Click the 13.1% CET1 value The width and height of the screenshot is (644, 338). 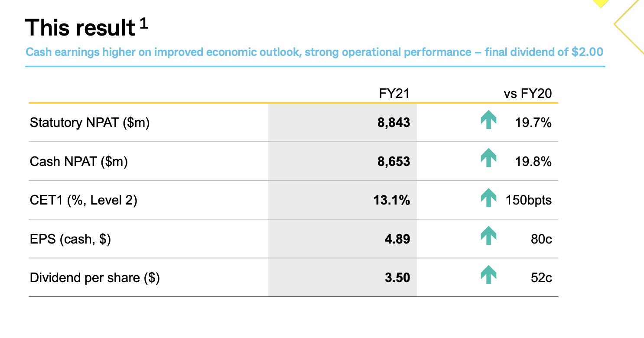tap(392, 200)
